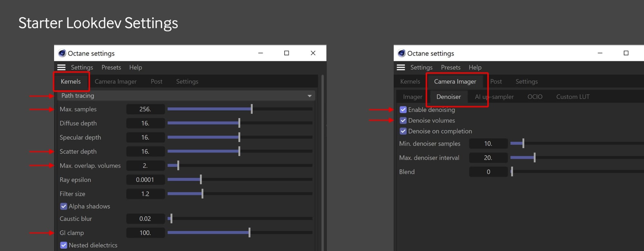Switch to the OCIO sub-tab
Image resolution: width=644 pixels, height=251 pixels.
coord(535,97)
